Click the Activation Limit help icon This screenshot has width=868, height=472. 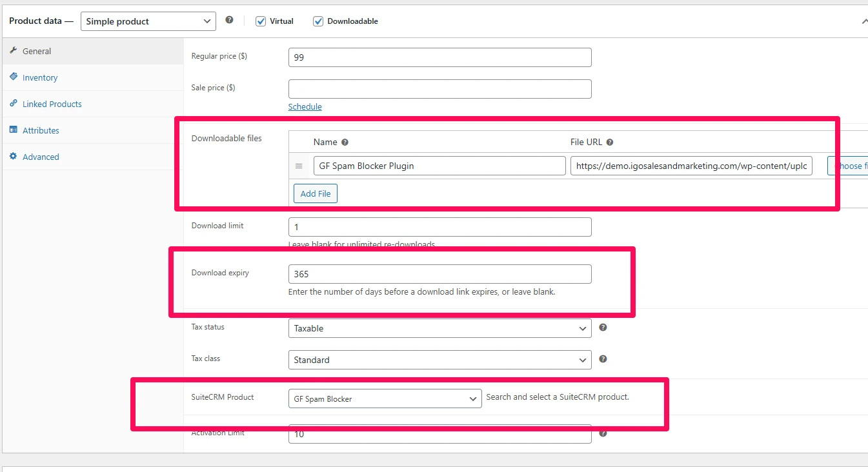603,433
